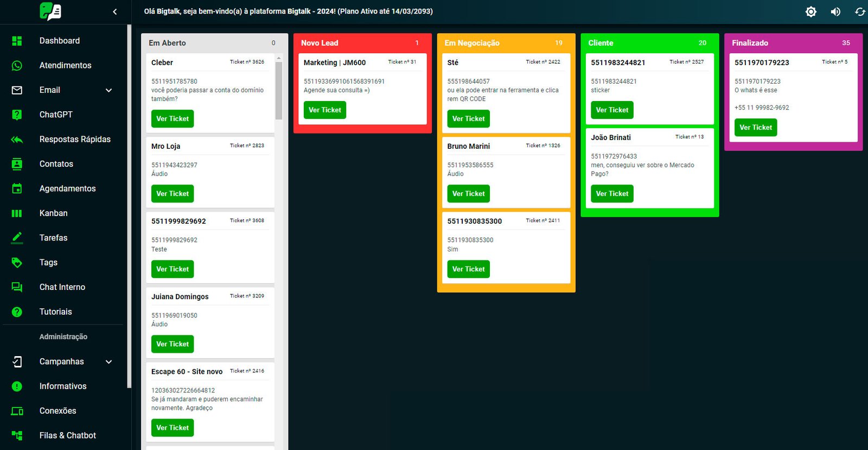Open the Tutoriais help icon
This screenshot has height=450, width=868.
pos(17,312)
